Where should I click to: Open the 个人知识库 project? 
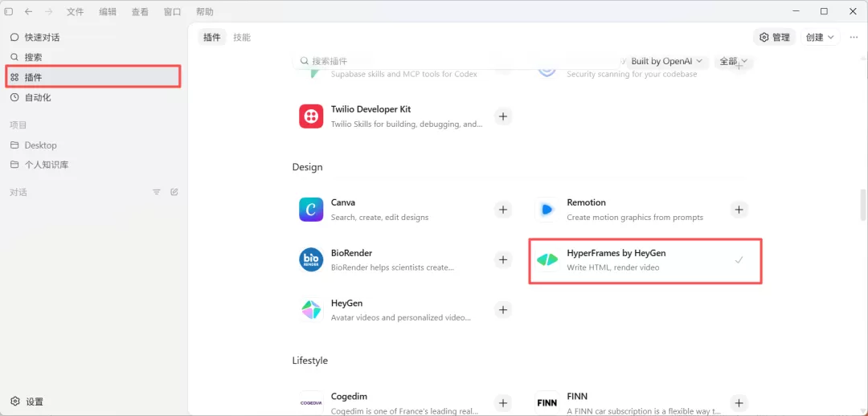[93, 165]
